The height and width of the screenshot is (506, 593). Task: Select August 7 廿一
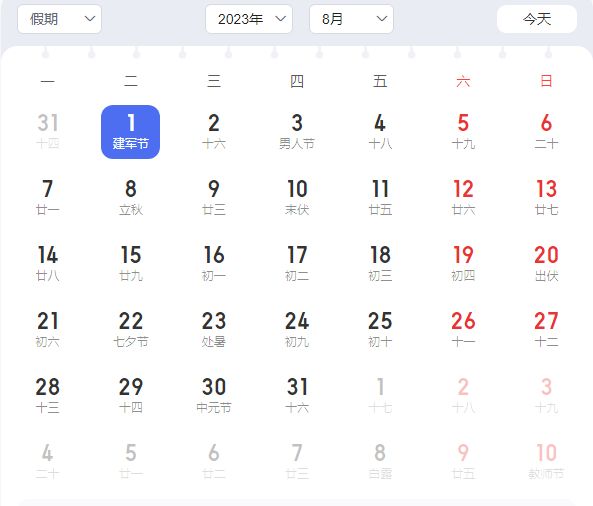click(47, 198)
